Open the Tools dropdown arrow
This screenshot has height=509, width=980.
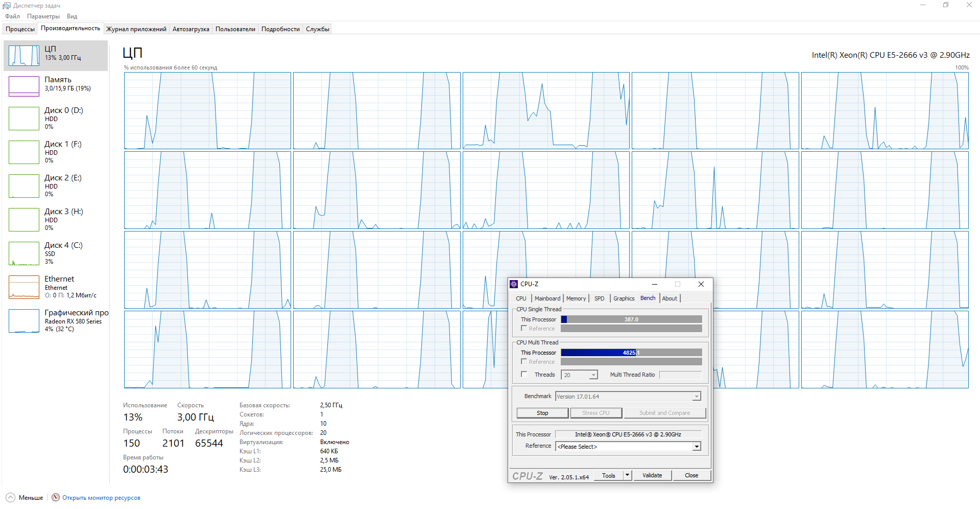pos(628,475)
